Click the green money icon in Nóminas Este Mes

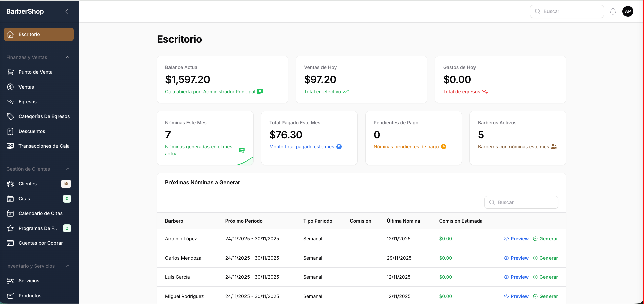[x=242, y=150]
